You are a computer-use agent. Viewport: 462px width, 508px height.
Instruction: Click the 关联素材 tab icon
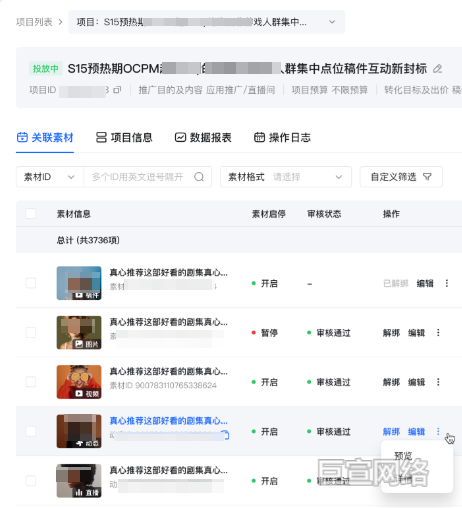(x=22, y=137)
